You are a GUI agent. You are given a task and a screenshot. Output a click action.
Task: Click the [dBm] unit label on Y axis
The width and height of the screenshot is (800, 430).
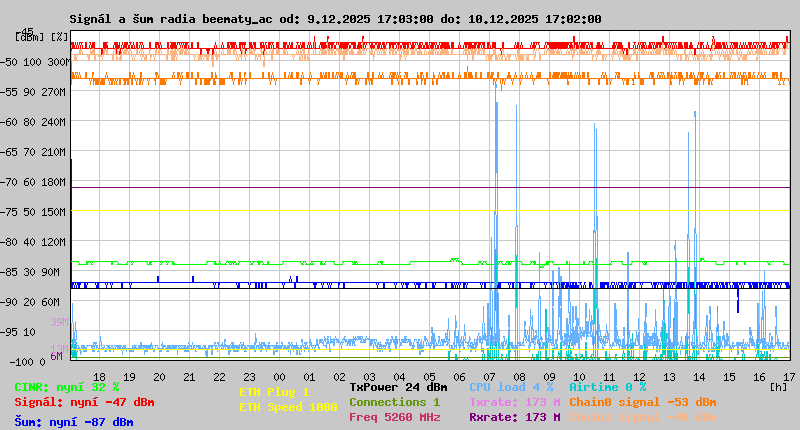pyautogui.click(x=29, y=37)
